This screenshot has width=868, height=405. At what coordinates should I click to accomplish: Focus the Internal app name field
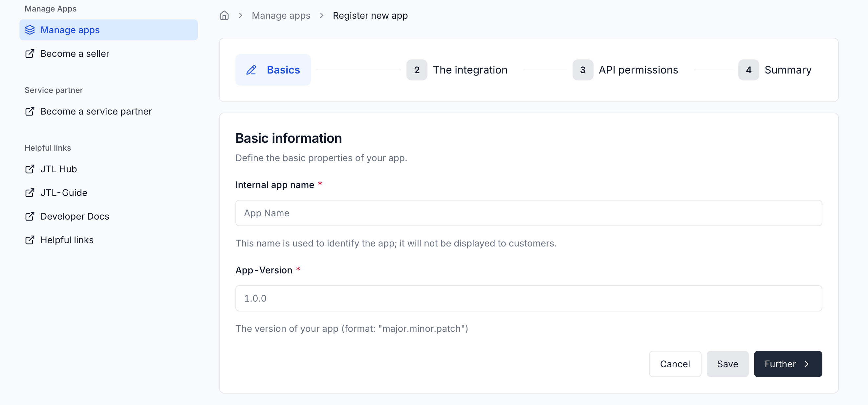tap(529, 213)
